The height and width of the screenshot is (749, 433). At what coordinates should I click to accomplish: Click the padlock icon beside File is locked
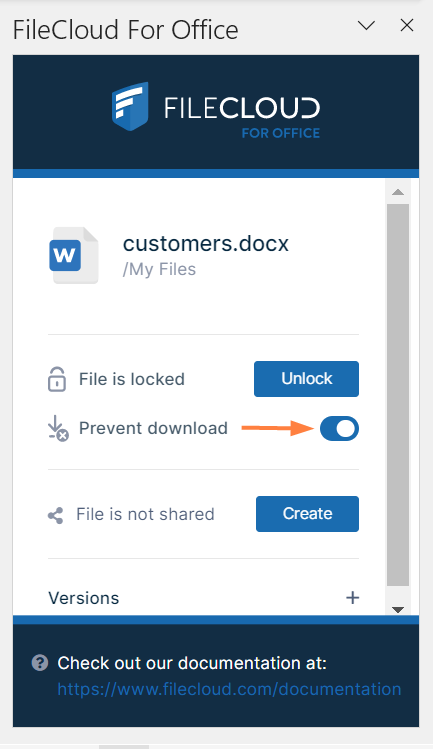(x=56, y=379)
